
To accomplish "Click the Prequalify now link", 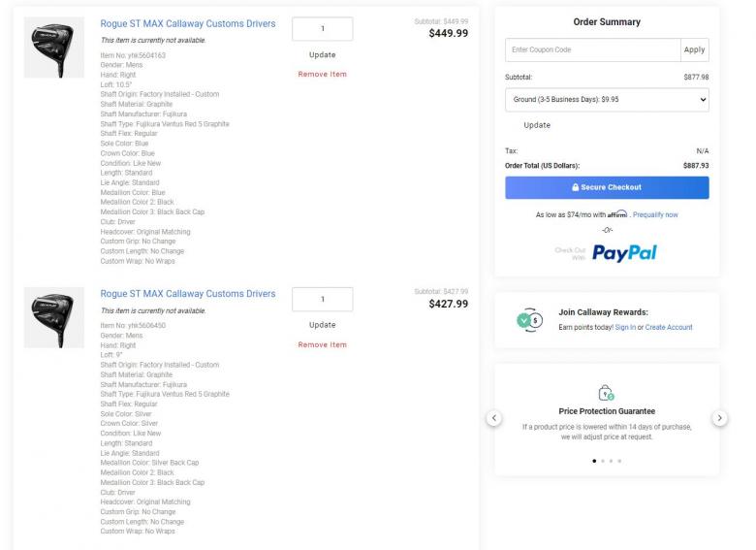I will [655, 214].
